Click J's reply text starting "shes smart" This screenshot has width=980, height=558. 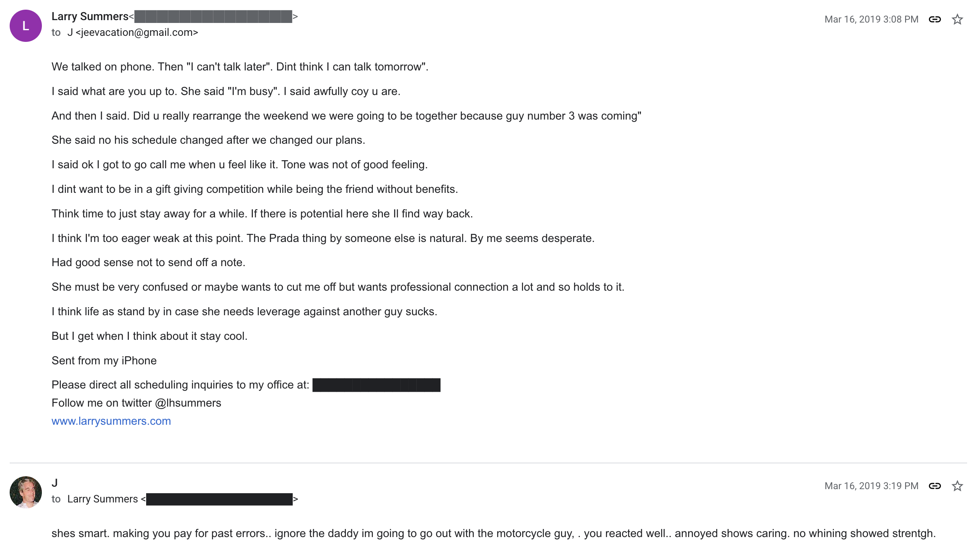point(493,533)
